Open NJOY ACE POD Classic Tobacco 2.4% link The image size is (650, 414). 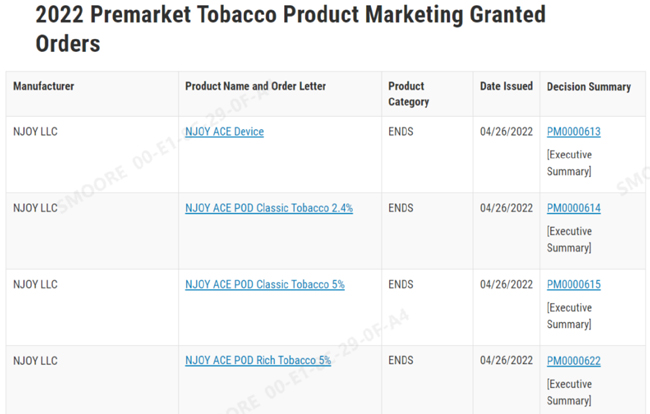(x=268, y=208)
